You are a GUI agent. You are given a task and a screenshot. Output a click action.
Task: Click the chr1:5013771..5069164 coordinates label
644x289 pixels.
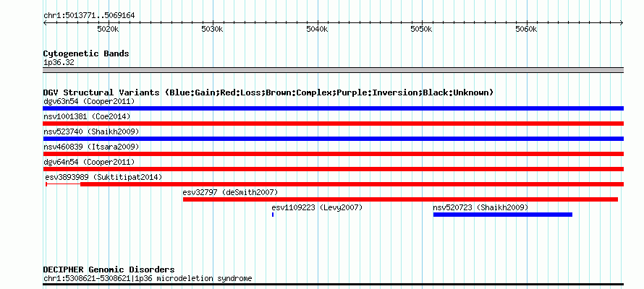[89, 16]
